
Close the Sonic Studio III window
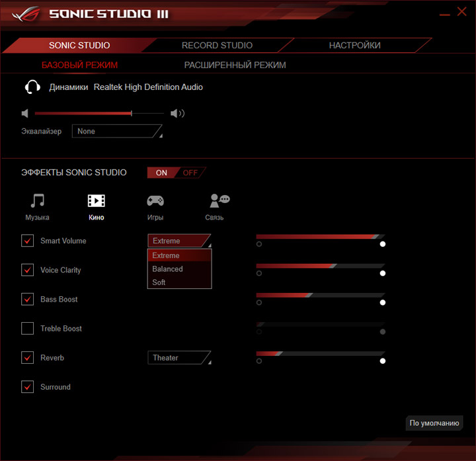point(461,12)
